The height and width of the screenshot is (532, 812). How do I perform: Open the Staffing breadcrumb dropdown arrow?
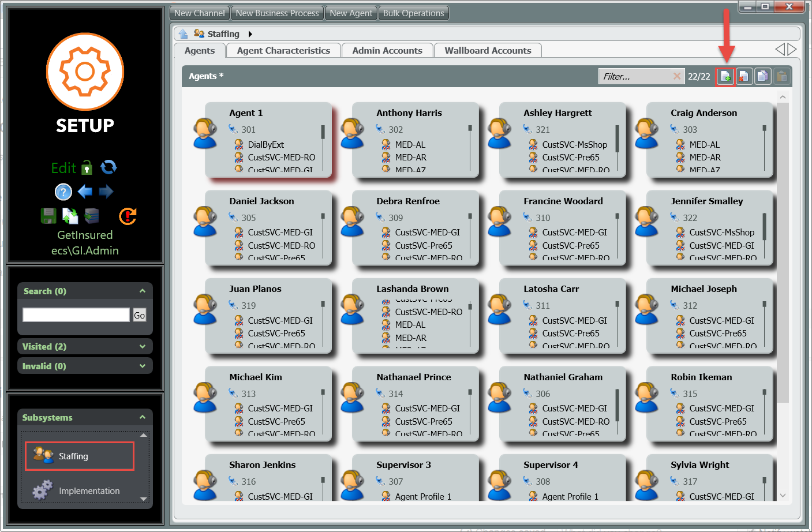point(250,34)
